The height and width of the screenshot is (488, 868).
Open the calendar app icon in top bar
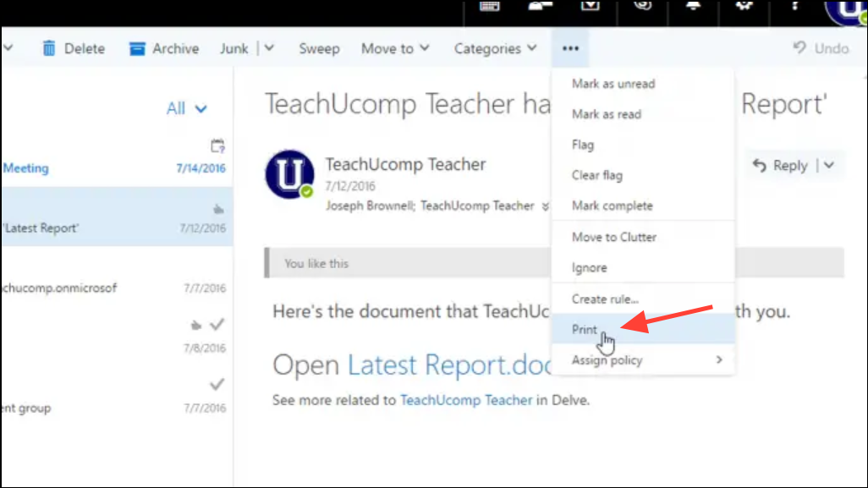point(489,6)
